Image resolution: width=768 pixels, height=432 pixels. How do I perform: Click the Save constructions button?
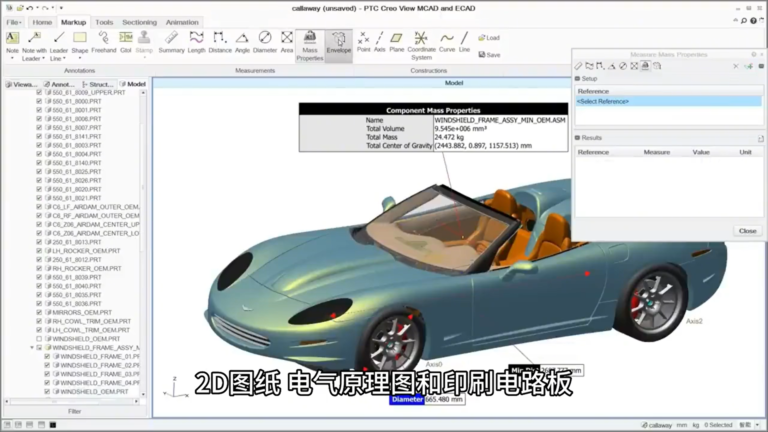[x=489, y=55]
